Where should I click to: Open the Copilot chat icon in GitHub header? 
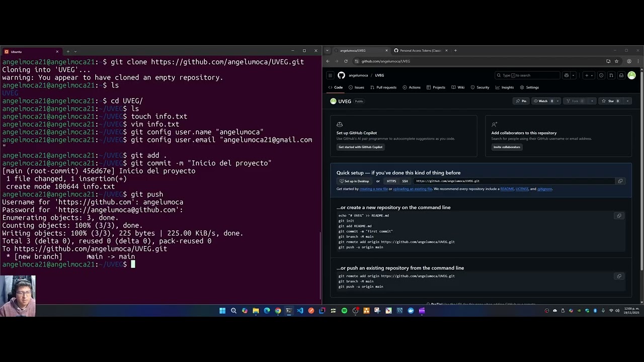coord(567,75)
